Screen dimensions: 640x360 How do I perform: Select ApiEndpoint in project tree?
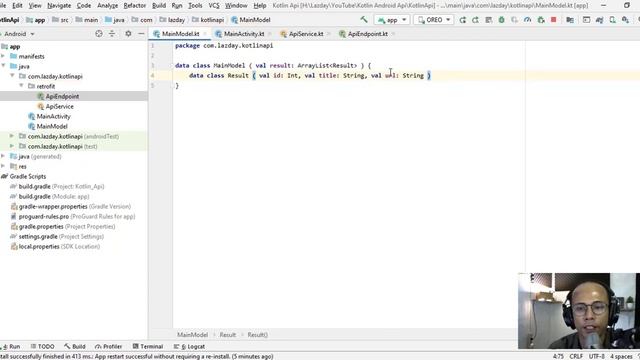(x=62, y=96)
